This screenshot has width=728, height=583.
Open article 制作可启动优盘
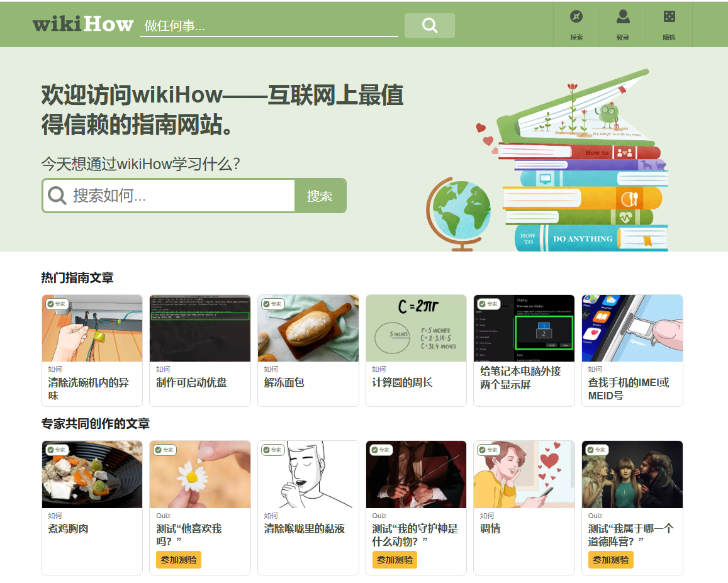[x=191, y=382]
